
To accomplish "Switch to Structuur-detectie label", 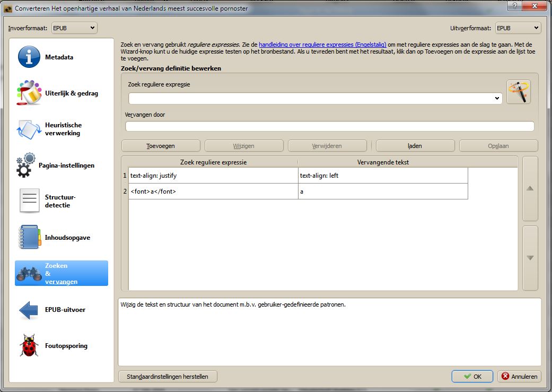I will pos(60,201).
